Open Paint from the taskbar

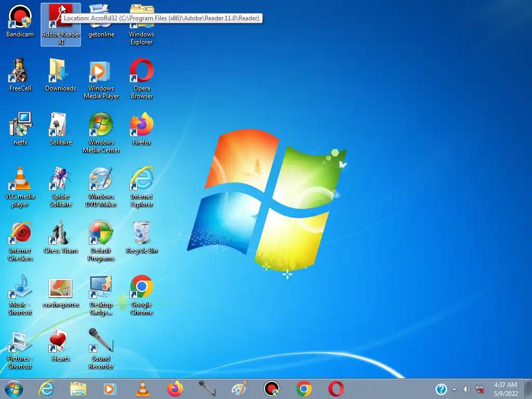239,389
